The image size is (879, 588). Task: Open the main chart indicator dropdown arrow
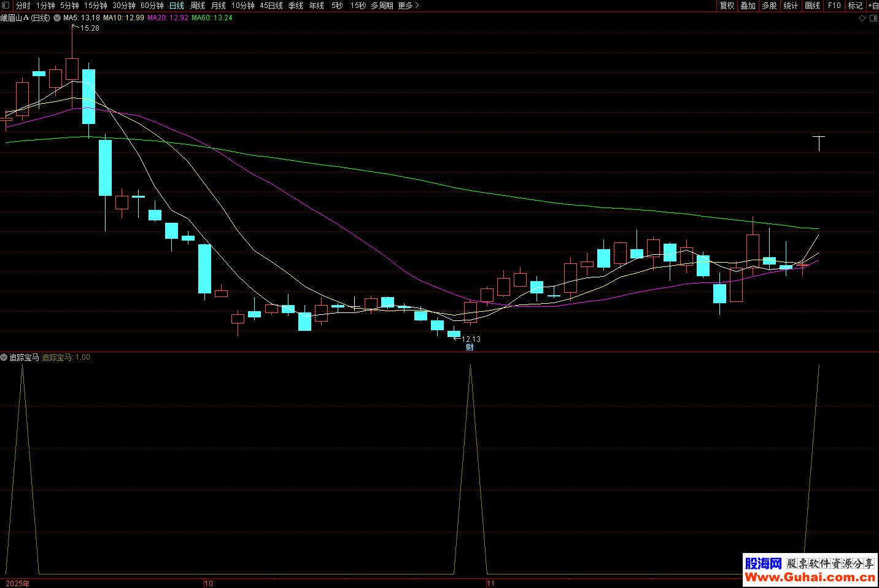57,18
